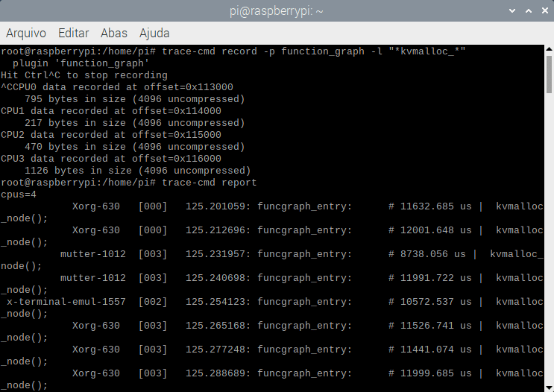Click the 'Hit Ctrl^C to stop recording' line
Image resolution: width=554 pixels, height=392 pixels.
84,75
